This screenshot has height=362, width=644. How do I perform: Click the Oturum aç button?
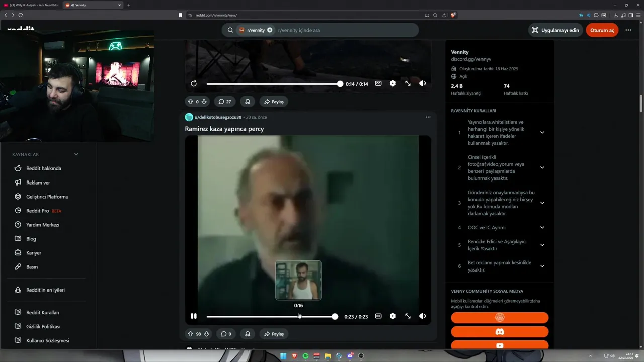click(x=602, y=30)
